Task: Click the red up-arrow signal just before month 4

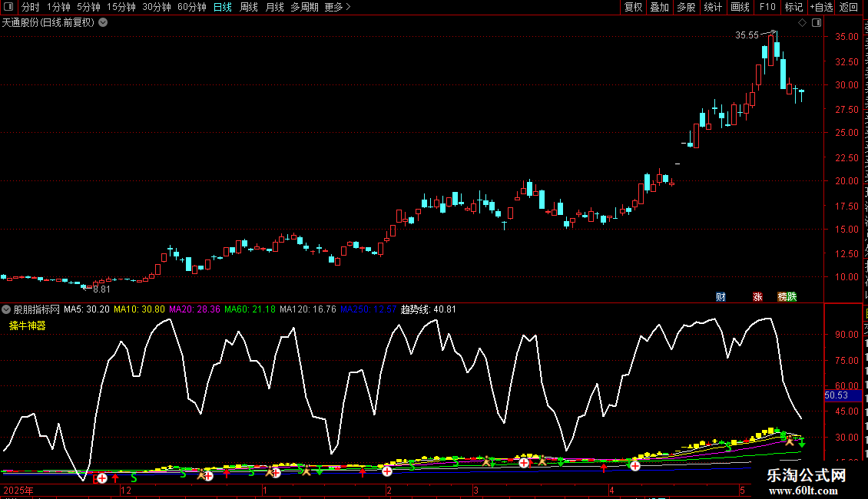Action: [x=604, y=468]
